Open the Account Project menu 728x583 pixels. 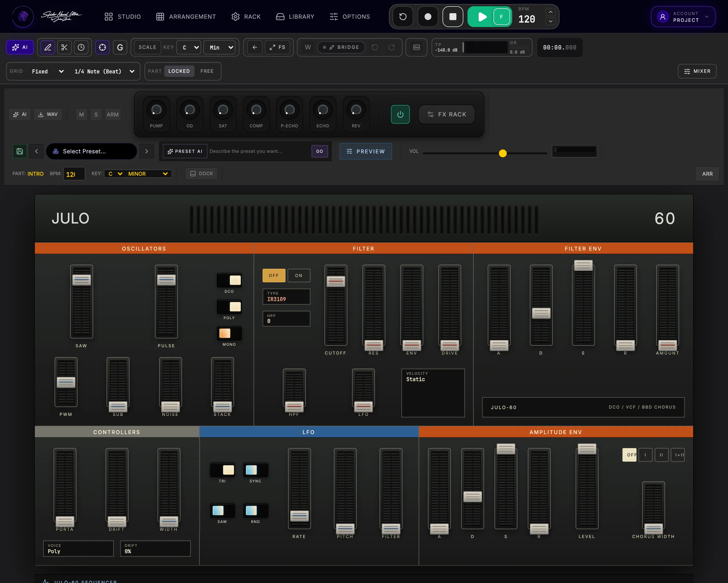pos(683,17)
